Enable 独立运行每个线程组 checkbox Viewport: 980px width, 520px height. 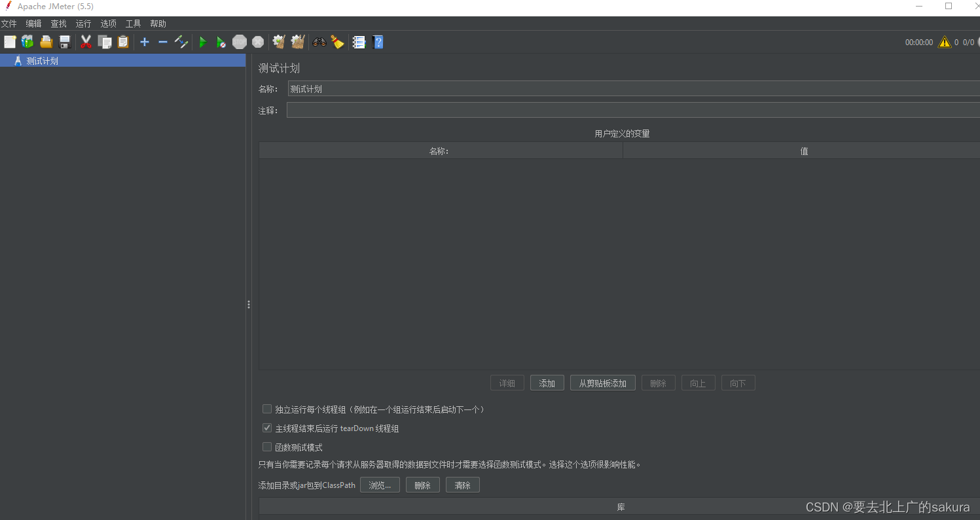click(x=267, y=409)
